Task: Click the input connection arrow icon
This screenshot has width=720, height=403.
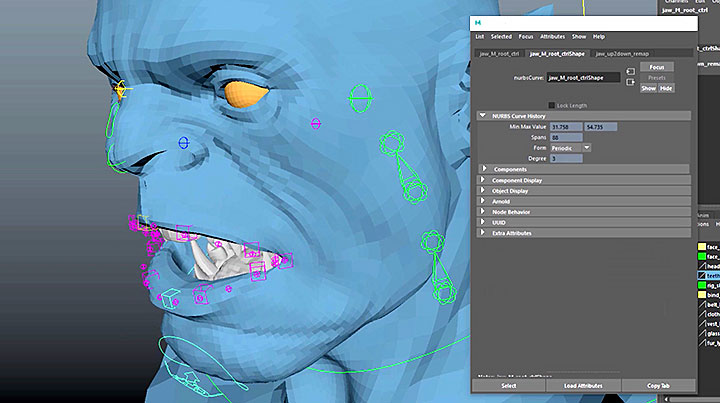Action: click(x=630, y=72)
